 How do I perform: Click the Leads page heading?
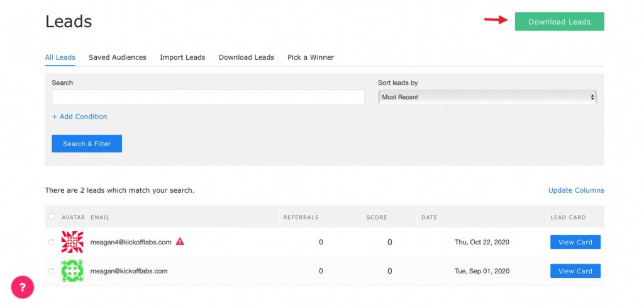[x=69, y=21]
